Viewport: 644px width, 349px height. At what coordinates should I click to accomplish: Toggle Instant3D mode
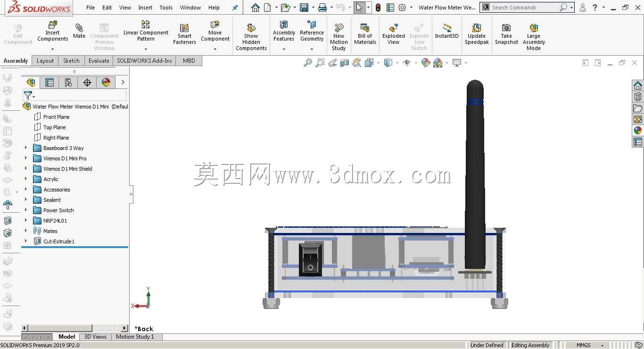pyautogui.click(x=446, y=31)
